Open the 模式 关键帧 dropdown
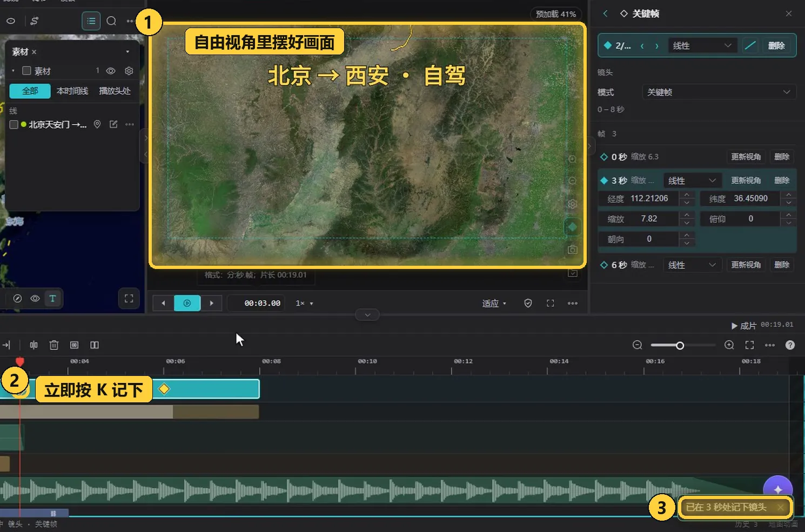Image resolution: width=805 pixels, height=532 pixels. 719,92
